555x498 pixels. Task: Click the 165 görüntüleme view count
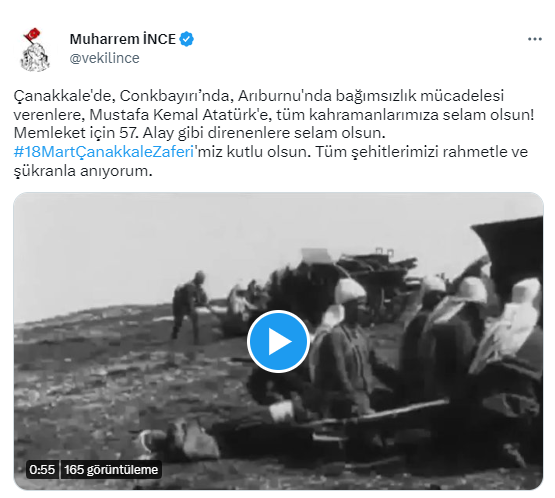[111, 470]
